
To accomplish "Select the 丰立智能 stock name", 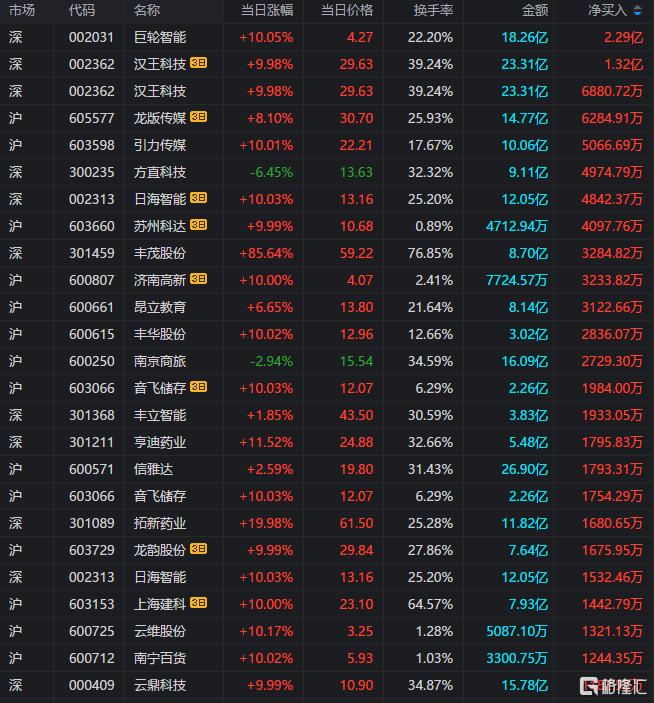I will tap(160, 415).
